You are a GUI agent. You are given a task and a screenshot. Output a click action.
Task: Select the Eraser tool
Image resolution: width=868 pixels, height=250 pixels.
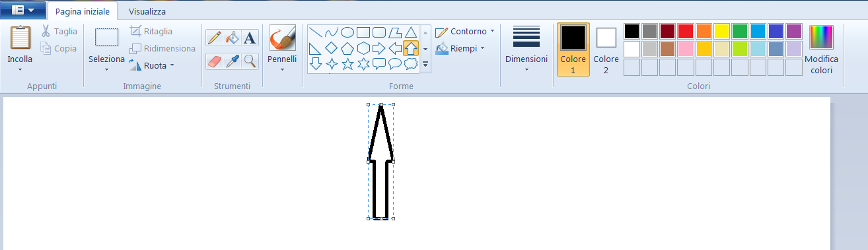(x=214, y=61)
